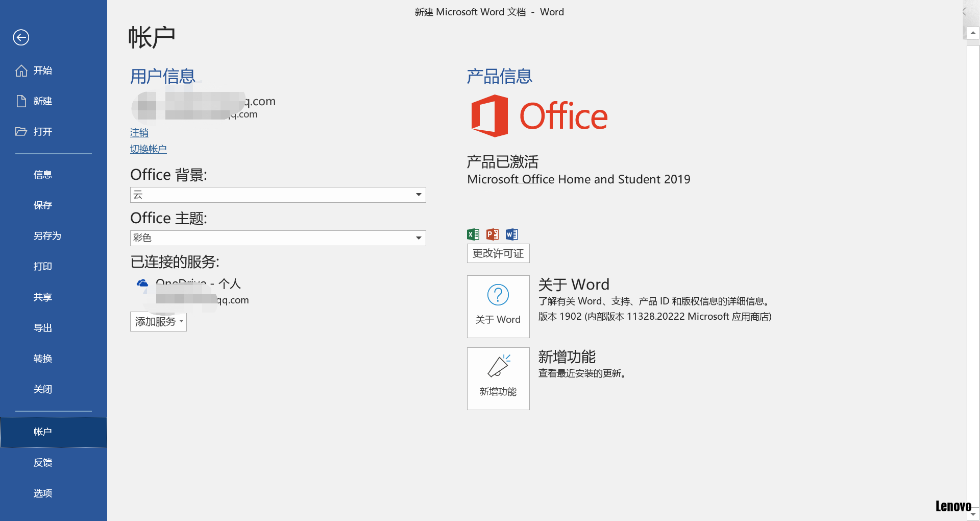Click the 'Office 背景:' label
980x521 pixels.
169,175
